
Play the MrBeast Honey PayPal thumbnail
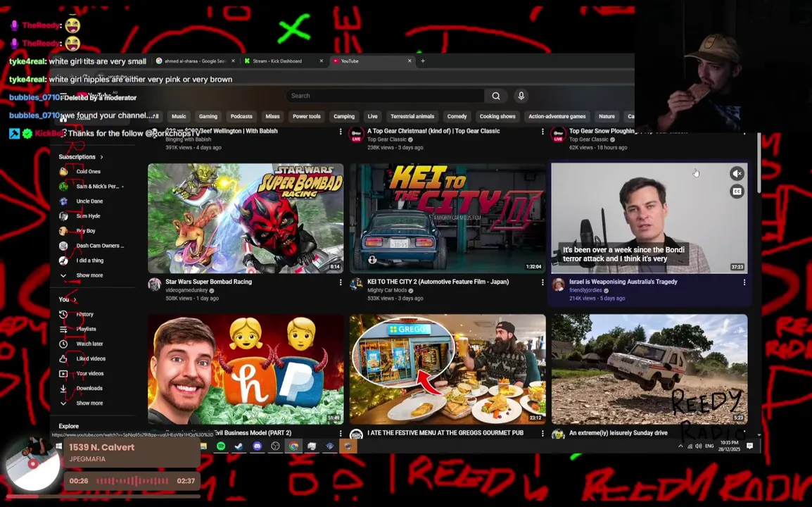click(x=246, y=369)
